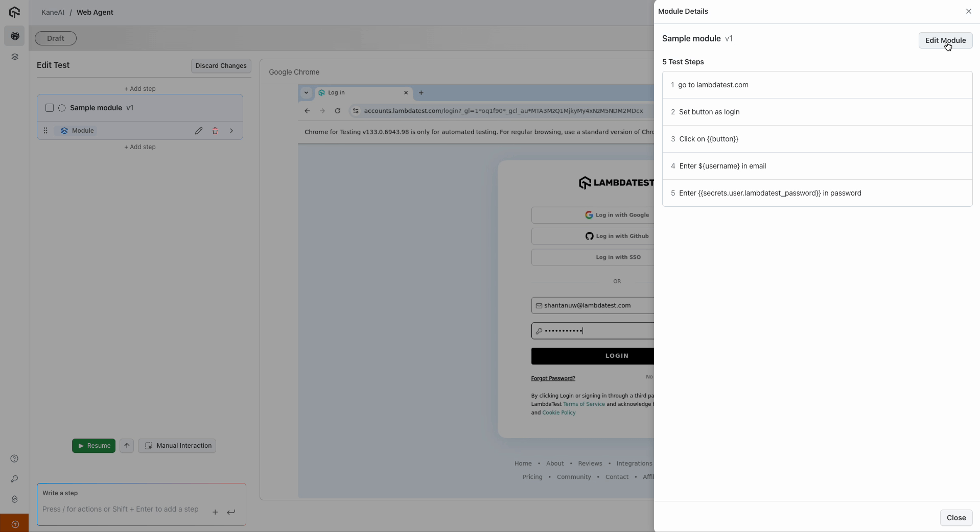Open the help question mark icon in sidebar
980x532 pixels.
click(x=14, y=458)
